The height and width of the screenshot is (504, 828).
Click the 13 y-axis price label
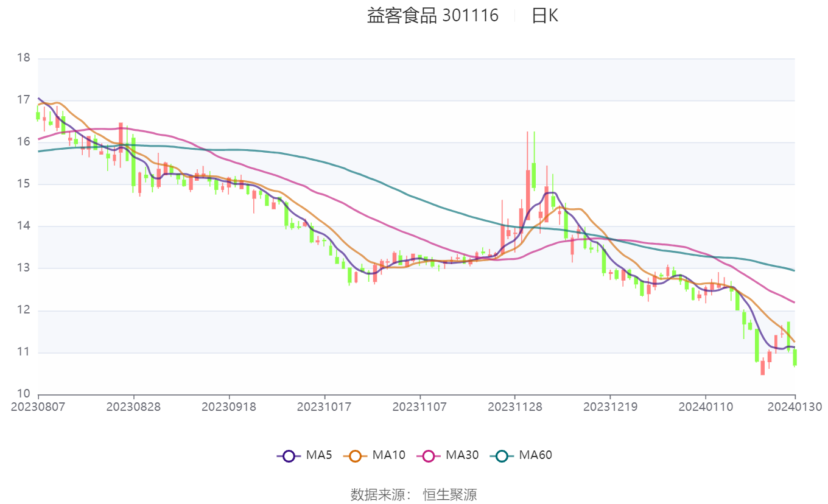tap(24, 268)
